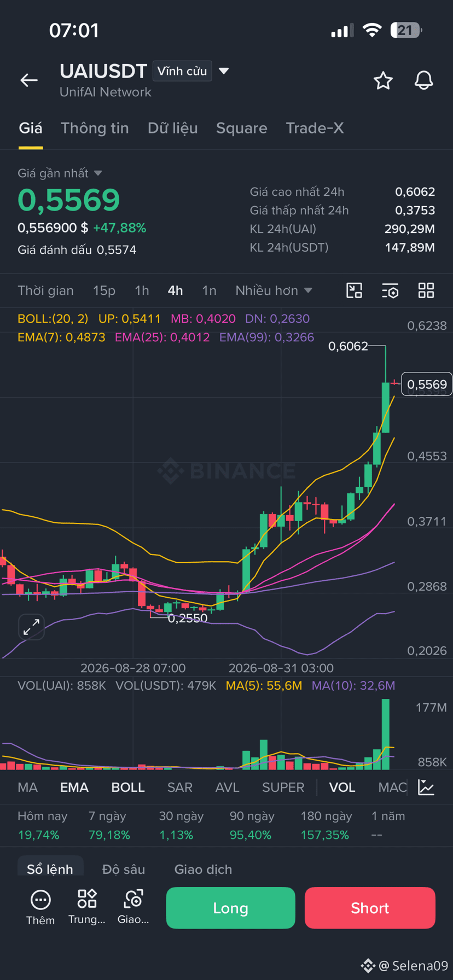Open the Nhiều hơn timeframe dropdown
The height and width of the screenshot is (980, 453).
[x=274, y=290]
